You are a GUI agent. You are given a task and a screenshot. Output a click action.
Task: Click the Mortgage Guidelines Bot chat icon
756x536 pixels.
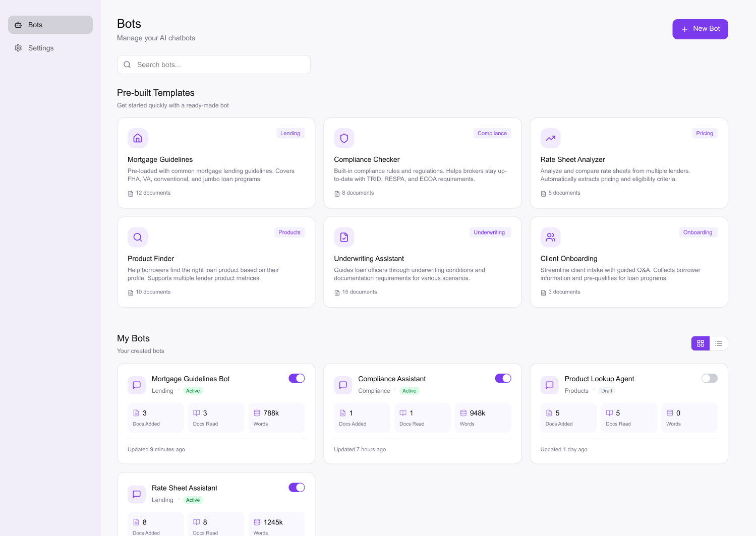click(x=137, y=385)
